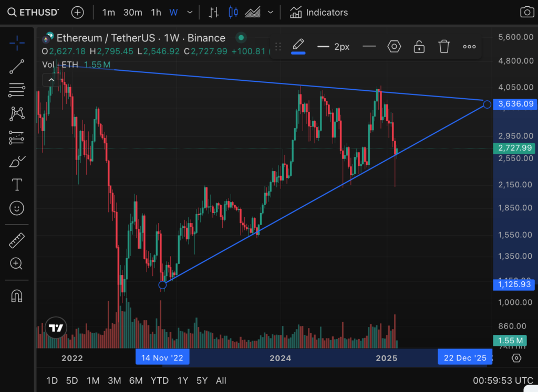This screenshot has height=392, width=538.
Task: Set the date range to 5D
Action: [72, 380]
